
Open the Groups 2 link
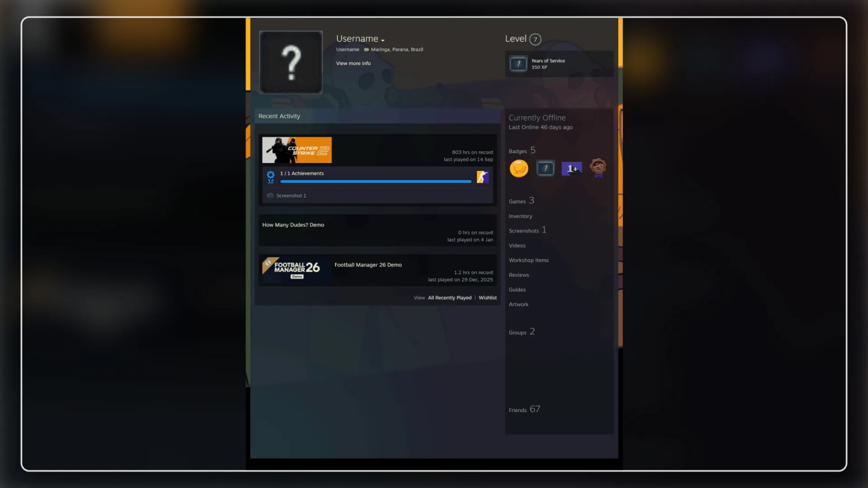coord(522,332)
